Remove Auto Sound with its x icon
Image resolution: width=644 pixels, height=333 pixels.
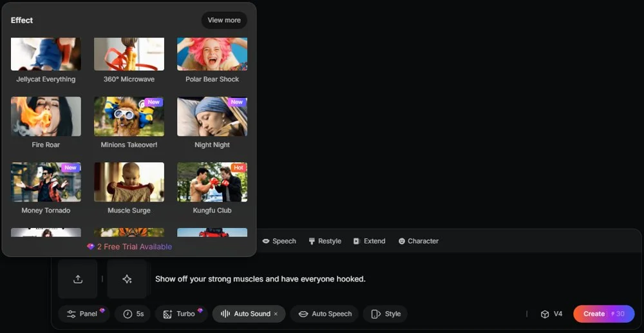point(276,314)
